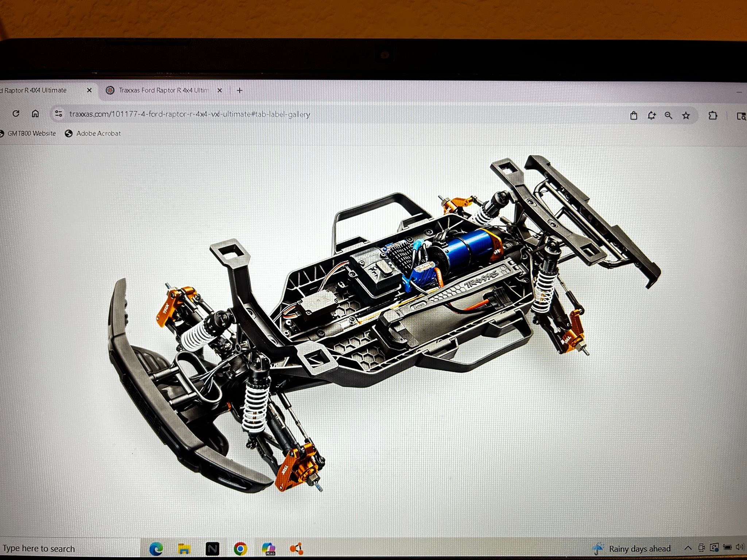Reload the page with the refresh icon

pos(16,113)
